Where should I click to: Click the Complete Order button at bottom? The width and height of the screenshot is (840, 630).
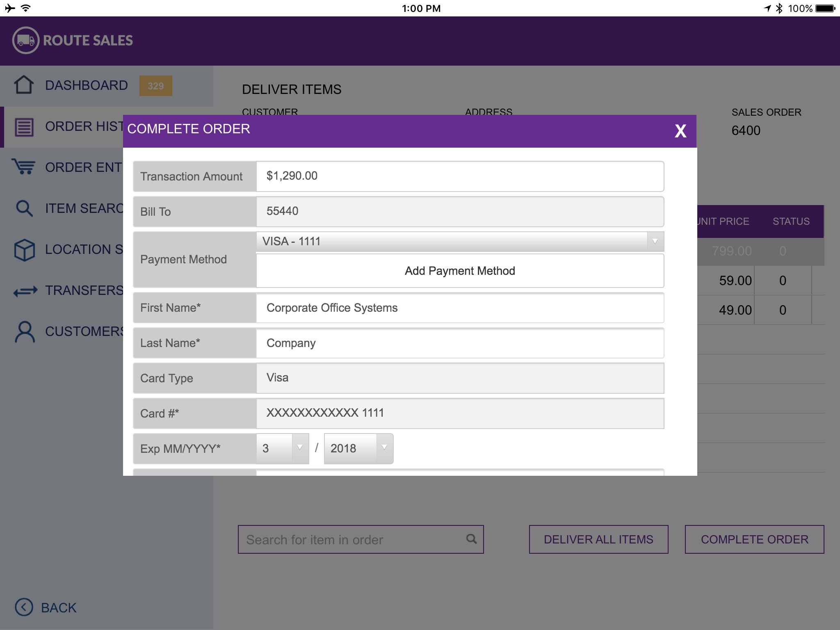click(754, 539)
